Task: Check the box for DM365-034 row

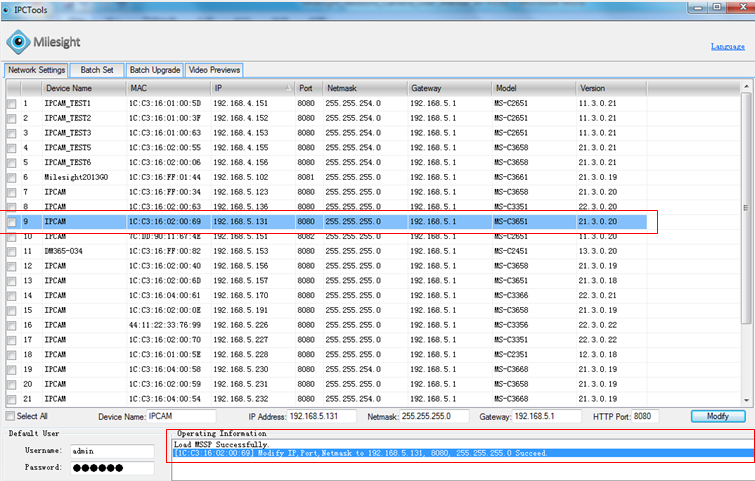Action: [12, 251]
